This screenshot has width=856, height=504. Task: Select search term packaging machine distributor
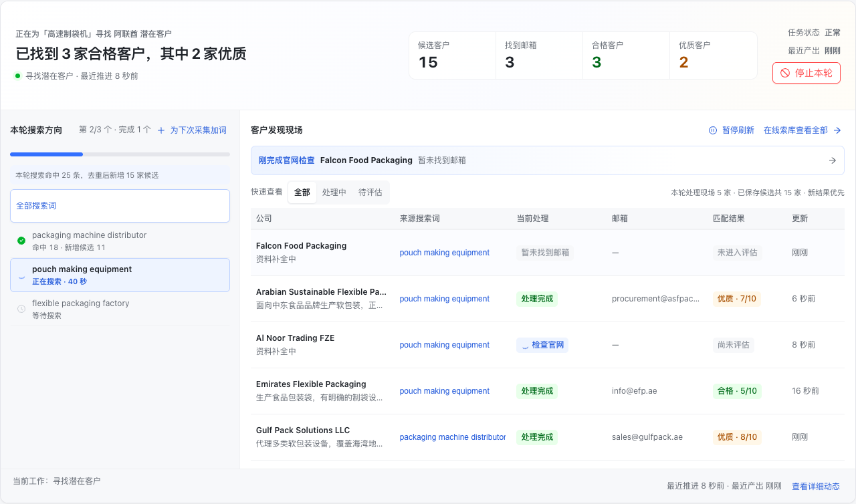point(120,241)
